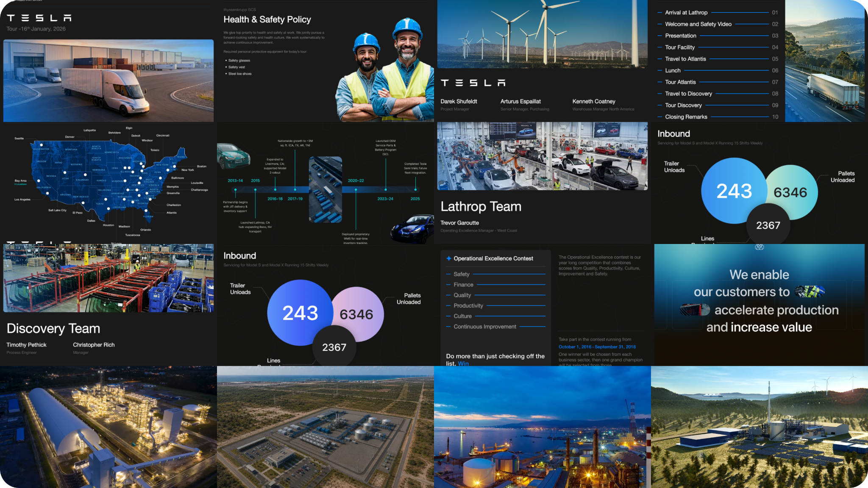Click the Tesla logo below the wind turbines photo
This screenshot has width=868, height=488.
[473, 83]
